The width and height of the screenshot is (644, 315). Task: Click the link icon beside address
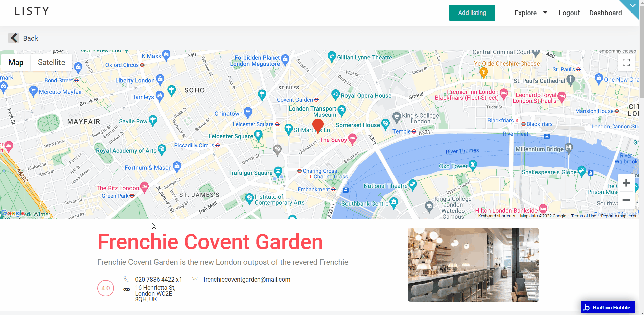coord(126,289)
